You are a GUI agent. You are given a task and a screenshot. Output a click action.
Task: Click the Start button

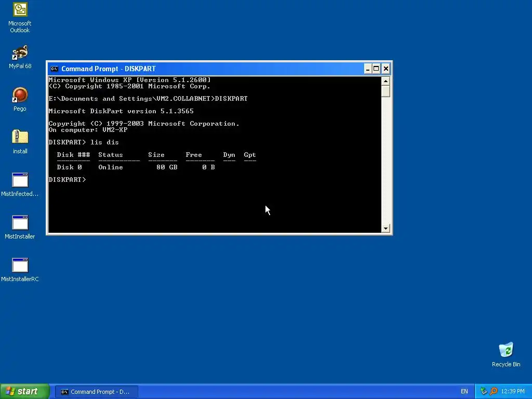click(24, 391)
